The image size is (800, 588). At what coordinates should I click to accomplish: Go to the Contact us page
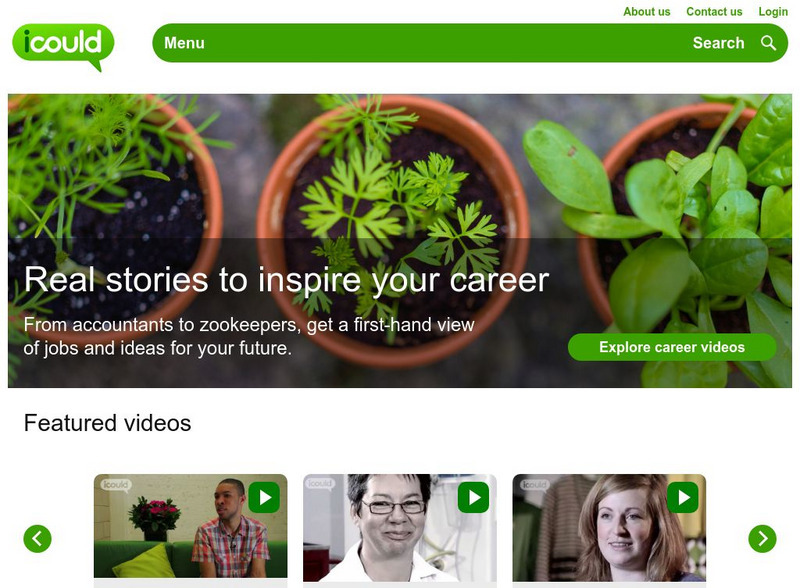pos(714,12)
